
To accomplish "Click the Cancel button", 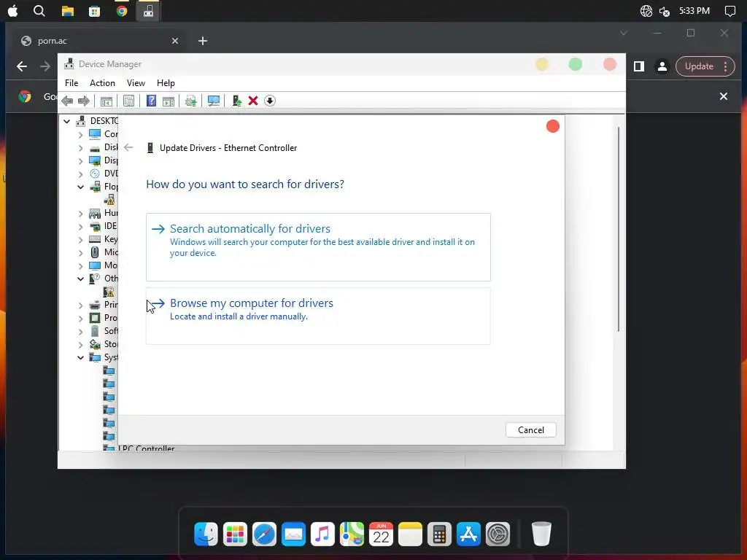I will pos(531,430).
